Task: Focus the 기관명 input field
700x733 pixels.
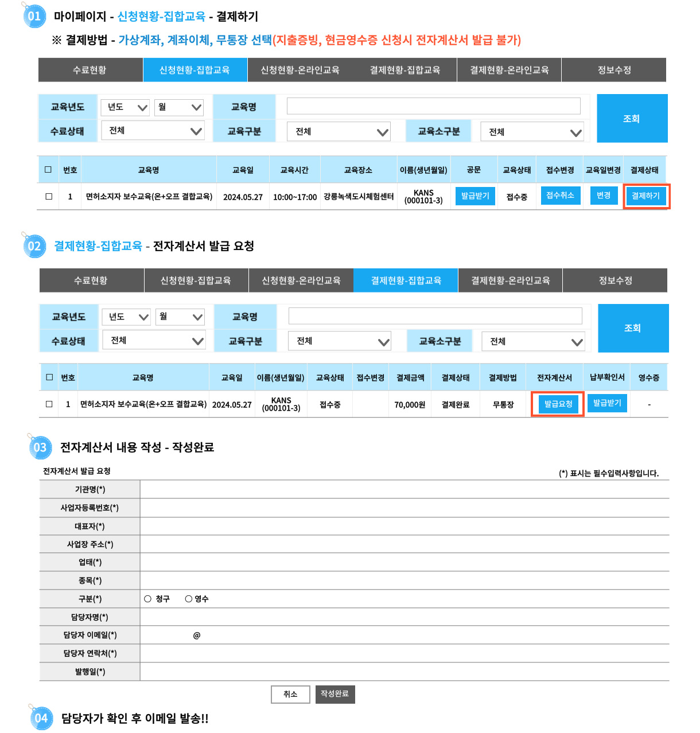Action: [404, 489]
